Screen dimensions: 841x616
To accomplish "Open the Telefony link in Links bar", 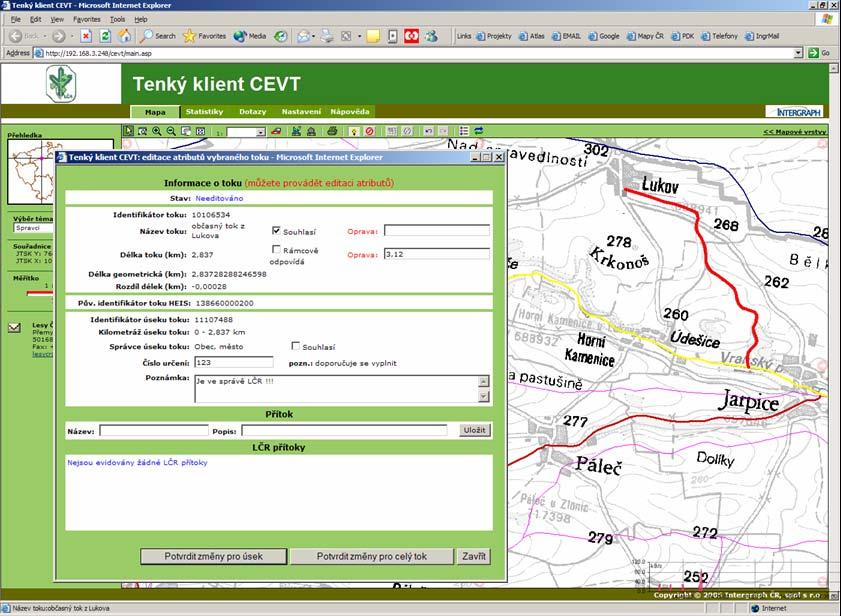I will (x=720, y=36).
